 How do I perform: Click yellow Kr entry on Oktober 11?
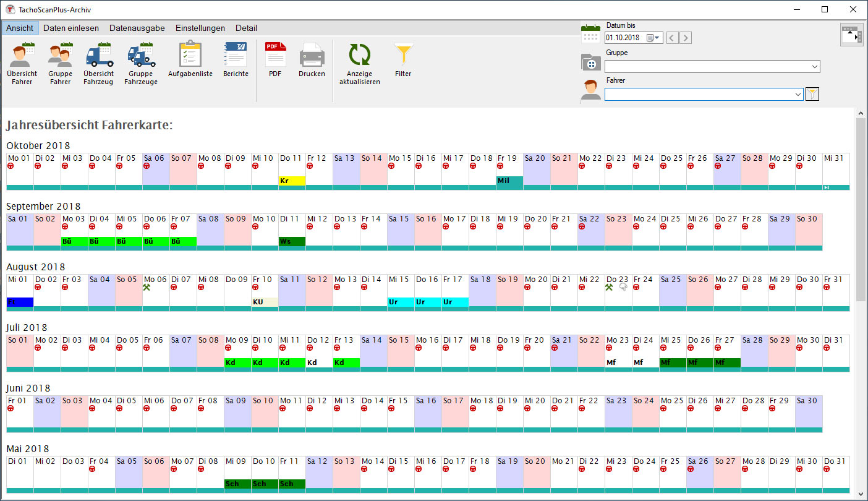pos(292,181)
